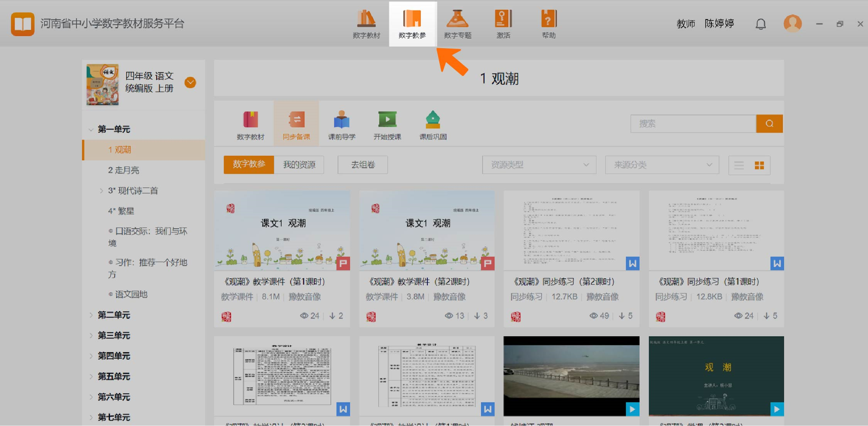
Task: Click the 四年级 语文 textbook cover
Action: coord(102,84)
